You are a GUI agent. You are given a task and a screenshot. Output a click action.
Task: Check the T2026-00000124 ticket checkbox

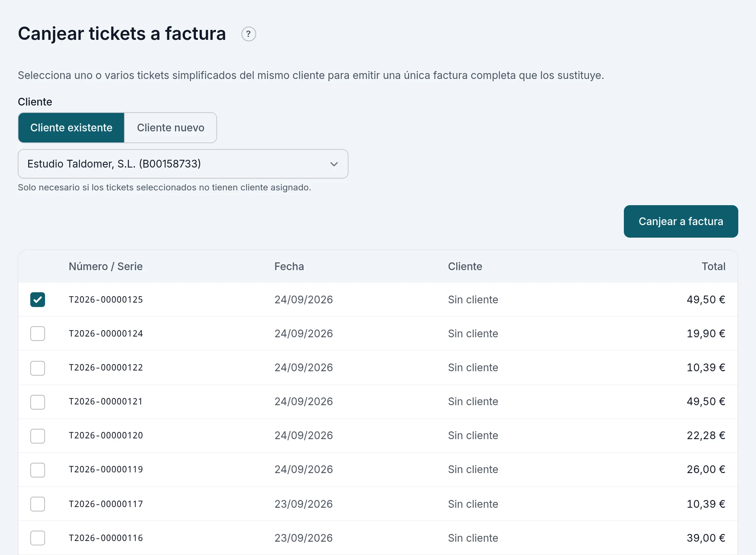click(x=38, y=334)
